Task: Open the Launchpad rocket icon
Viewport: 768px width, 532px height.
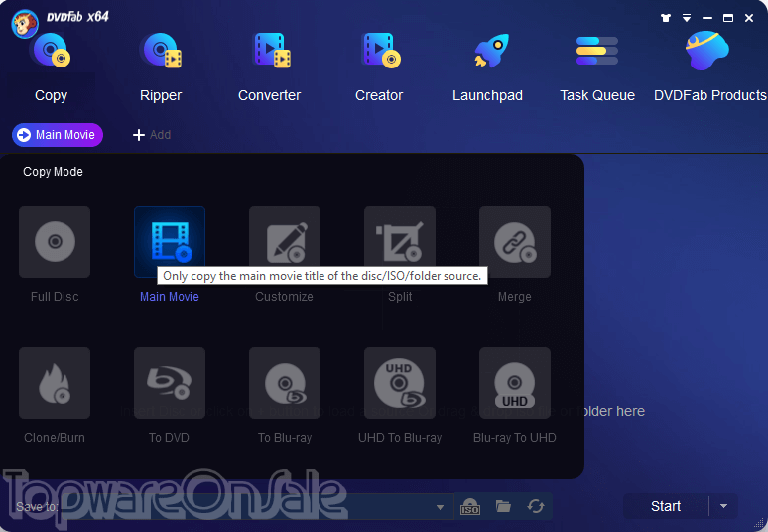Action: (491, 51)
